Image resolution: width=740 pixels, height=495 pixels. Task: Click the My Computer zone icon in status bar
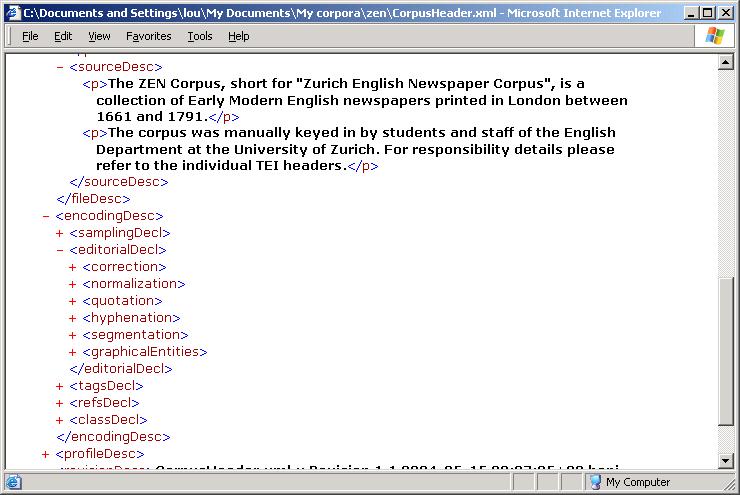594,482
